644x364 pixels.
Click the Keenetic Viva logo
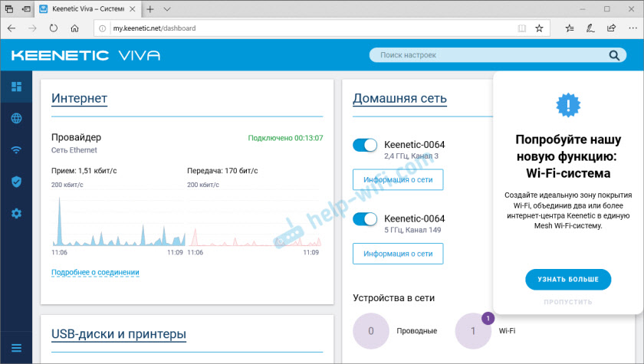click(86, 55)
